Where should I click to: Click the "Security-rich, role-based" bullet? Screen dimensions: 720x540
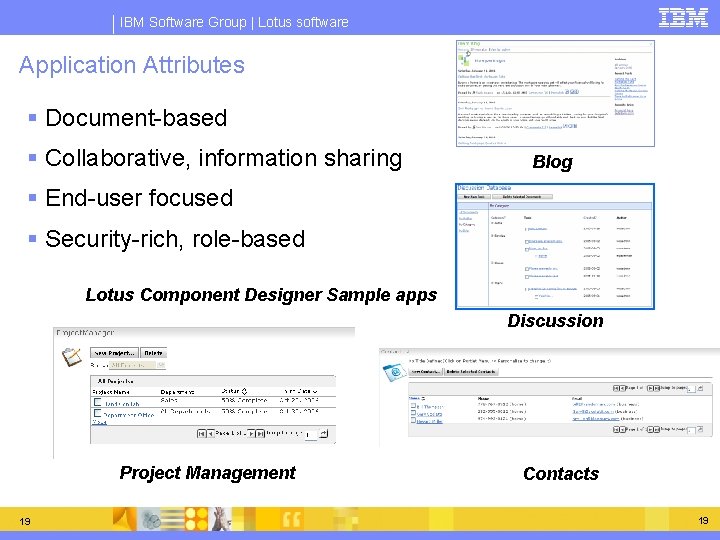tap(175, 239)
